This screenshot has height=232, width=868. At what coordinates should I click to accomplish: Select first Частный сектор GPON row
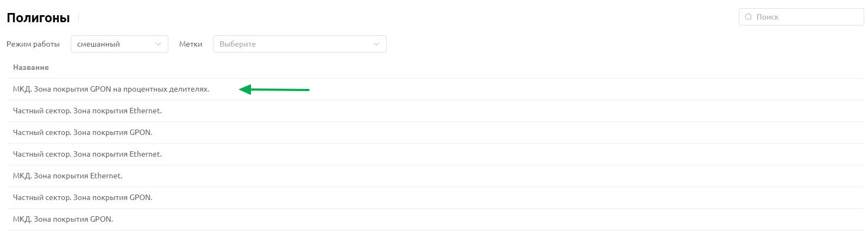[x=435, y=132]
